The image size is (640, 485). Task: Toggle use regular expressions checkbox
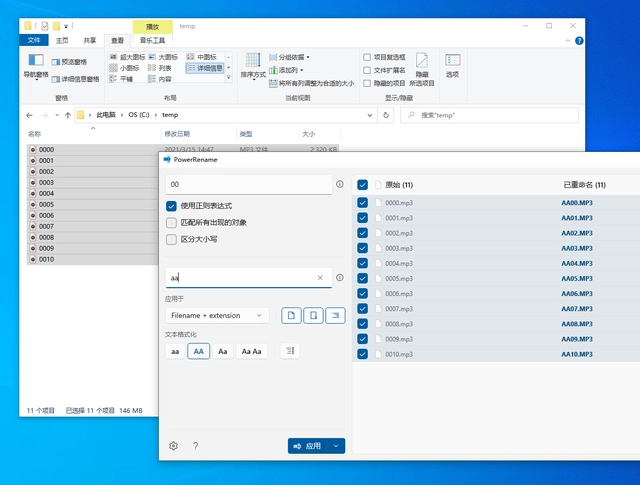[x=171, y=206]
